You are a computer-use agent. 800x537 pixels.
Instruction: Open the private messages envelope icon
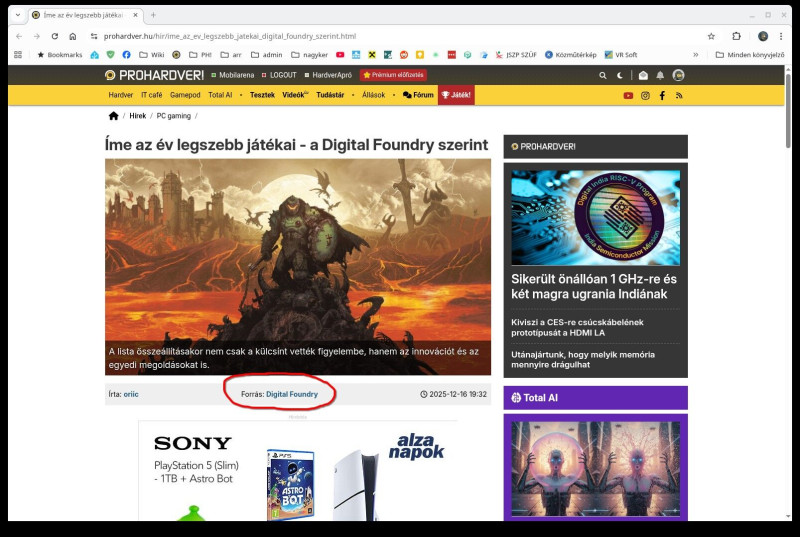tap(643, 75)
